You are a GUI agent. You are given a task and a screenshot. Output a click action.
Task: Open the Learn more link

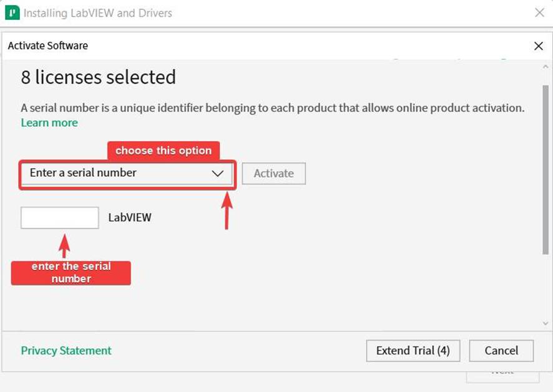(49, 123)
